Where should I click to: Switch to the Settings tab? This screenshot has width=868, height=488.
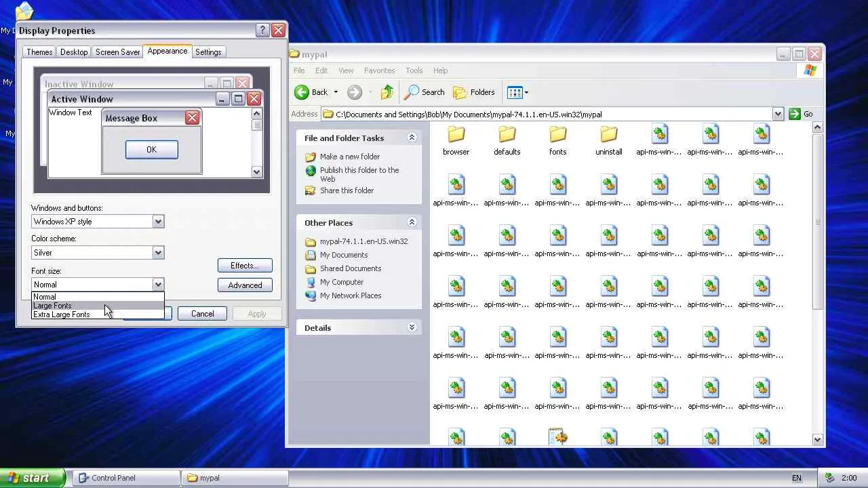pos(208,52)
